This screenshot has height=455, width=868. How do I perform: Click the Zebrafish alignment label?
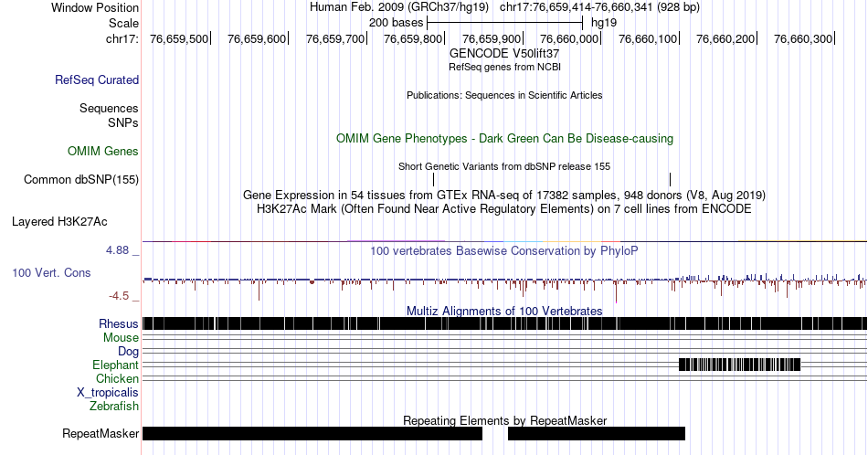114,406
